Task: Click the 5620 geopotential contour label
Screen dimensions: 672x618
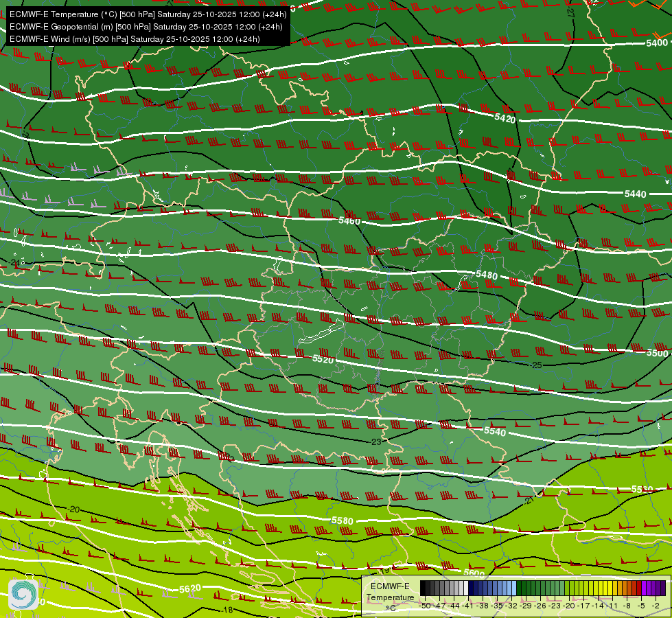Action: 190,589
